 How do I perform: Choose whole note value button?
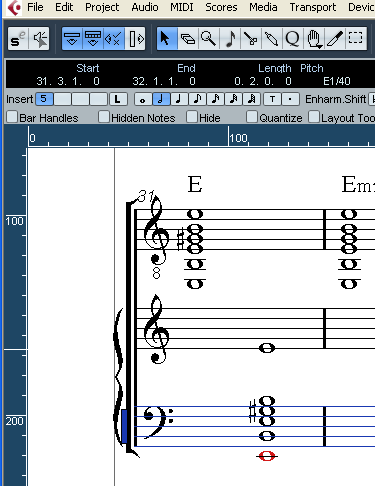[x=143, y=99]
